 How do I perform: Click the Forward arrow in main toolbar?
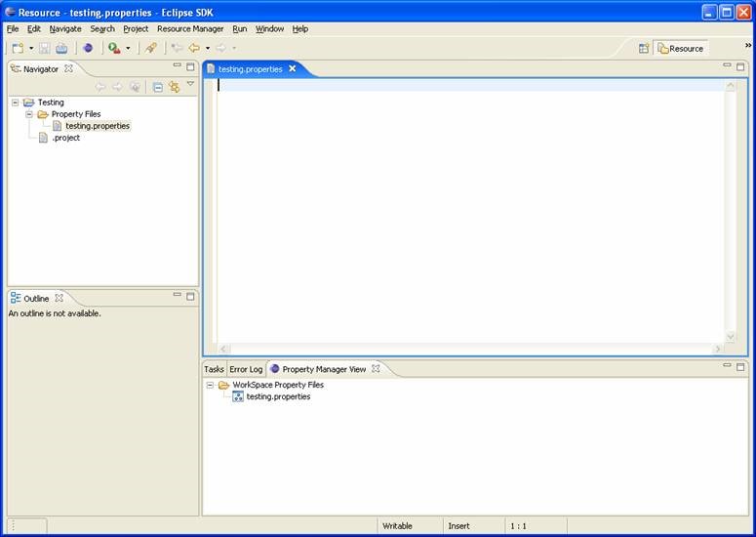[x=220, y=48]
